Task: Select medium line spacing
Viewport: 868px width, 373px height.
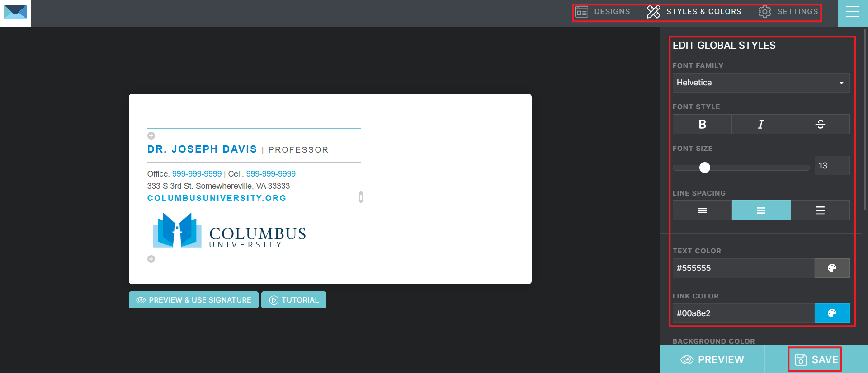Action: [761, 210]
